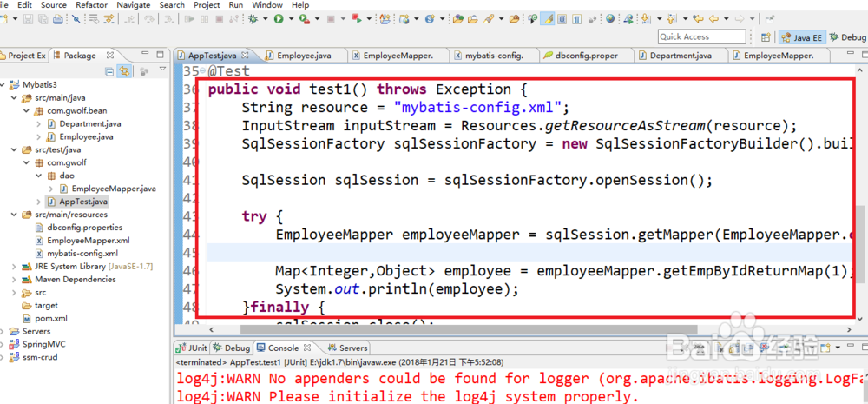This screenshot has height=404, width=868.
Task: Switch to the dbconfig.properties editor tab
Action: coord(587,56)
